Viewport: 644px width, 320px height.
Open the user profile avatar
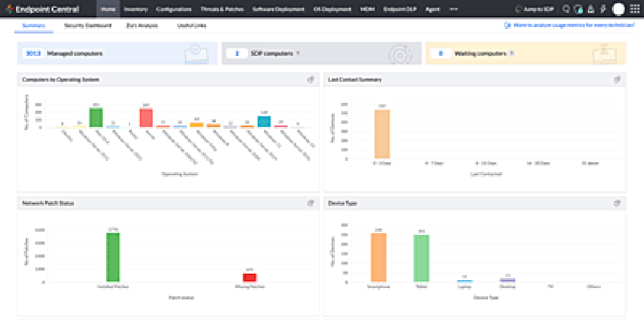coord(618,8)
